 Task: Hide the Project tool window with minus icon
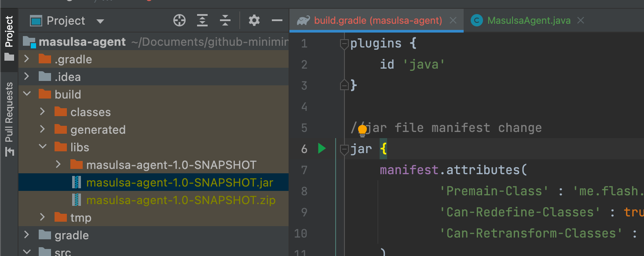click(277, 20)
